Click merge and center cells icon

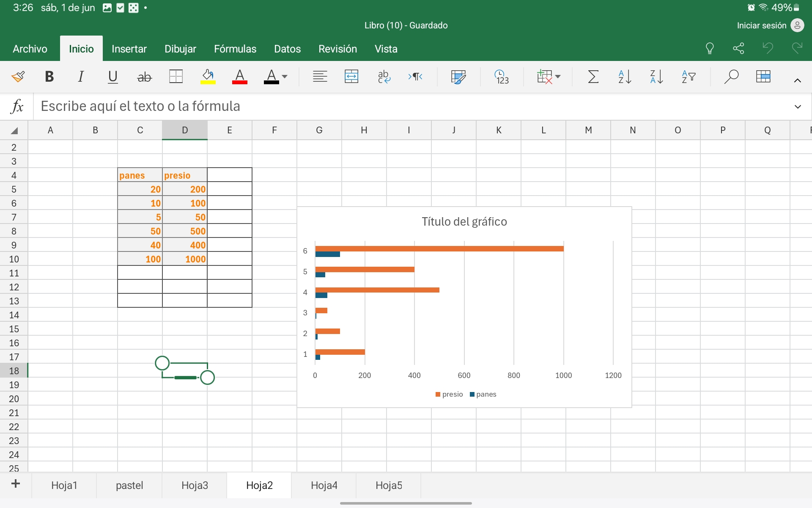tap(351, 77)
